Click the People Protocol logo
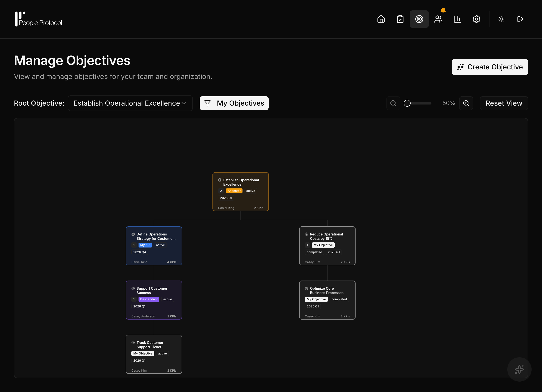Image resolution: width=542 pixels, height=392 pixels. (x=38, y=19)
